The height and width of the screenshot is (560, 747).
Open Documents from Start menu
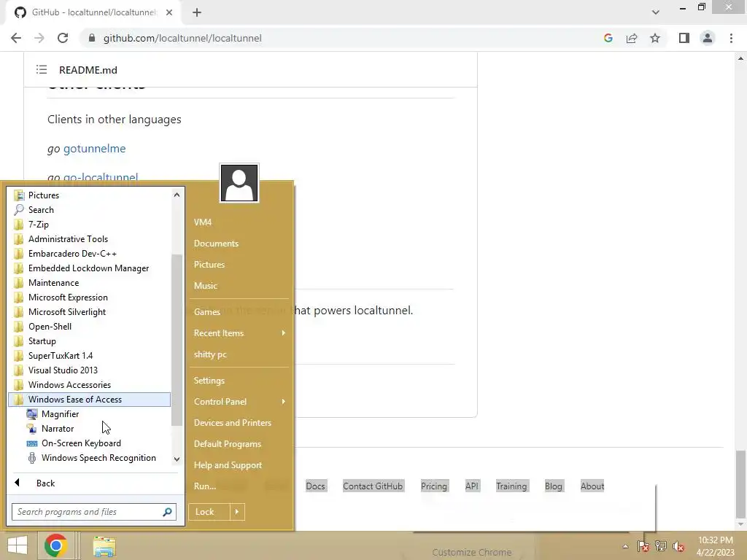coord(216,244)
